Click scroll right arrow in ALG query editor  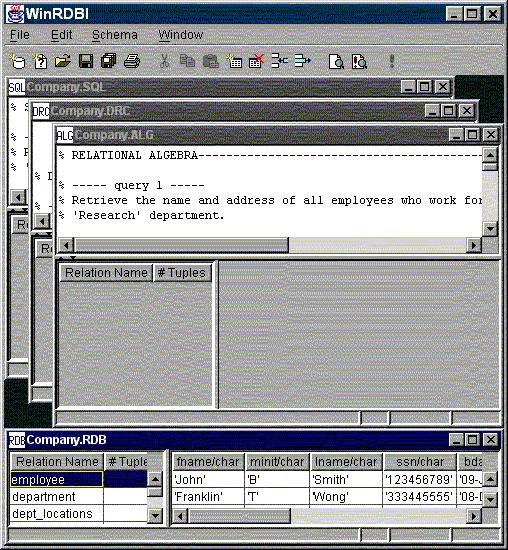point(474,245)
